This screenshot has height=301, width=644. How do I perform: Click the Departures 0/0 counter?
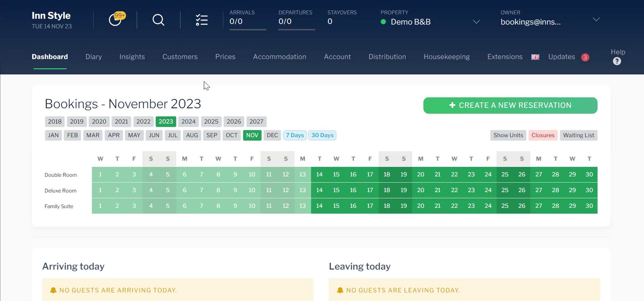pyautogui.click(x=296, y=20)
